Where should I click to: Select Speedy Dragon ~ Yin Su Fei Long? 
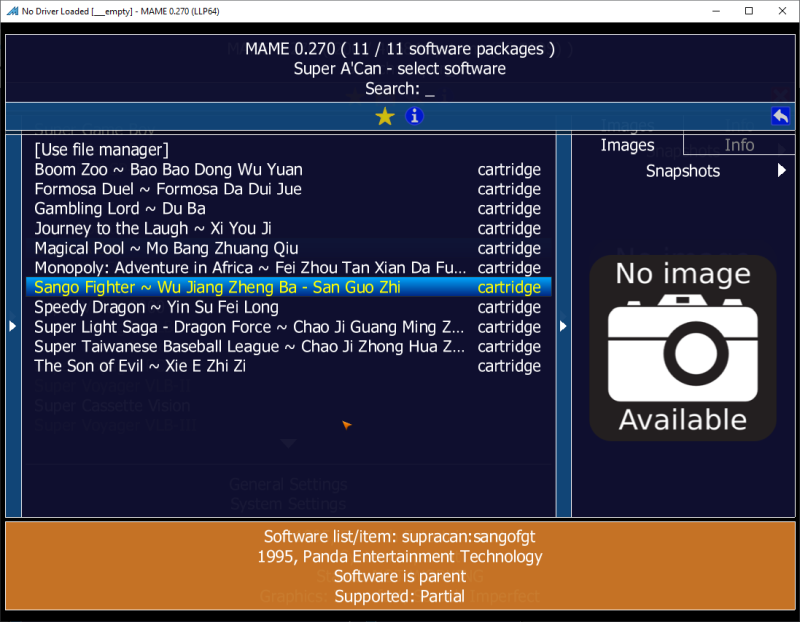[x=288, y=307]
